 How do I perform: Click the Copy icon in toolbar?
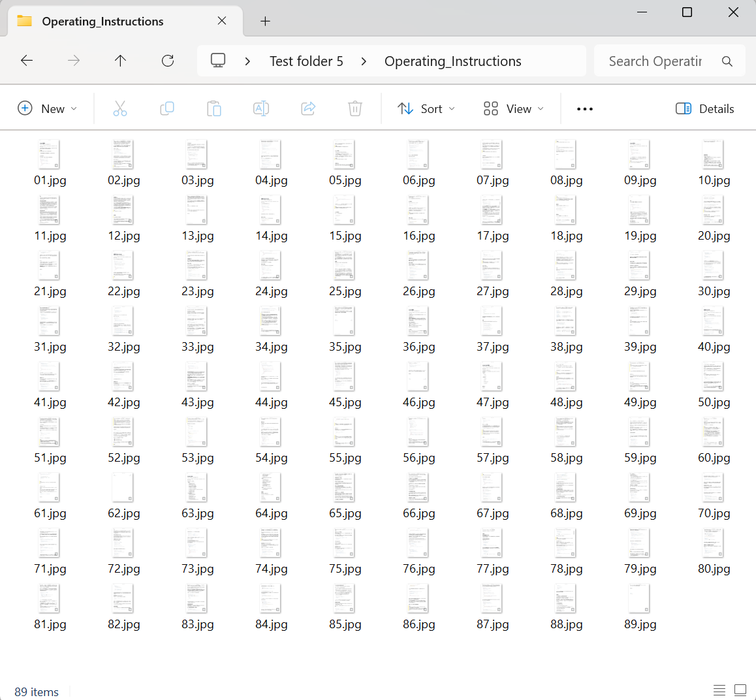167,108
